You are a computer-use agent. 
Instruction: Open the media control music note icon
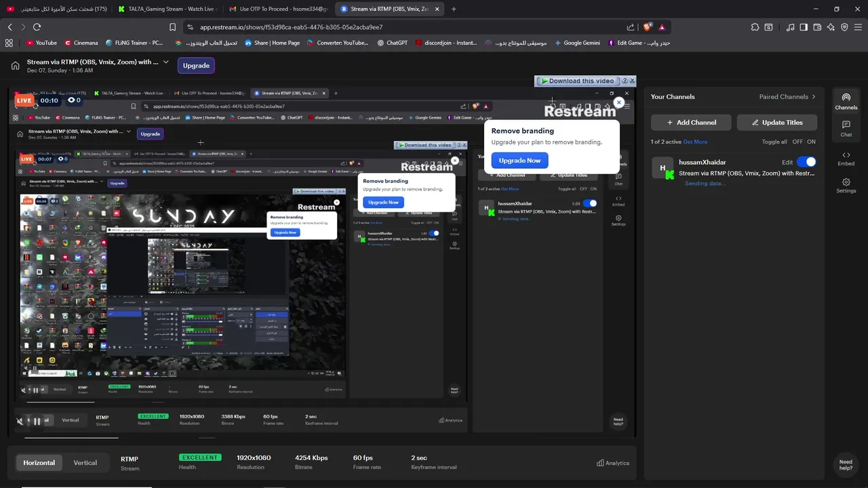tap(791, 27)
